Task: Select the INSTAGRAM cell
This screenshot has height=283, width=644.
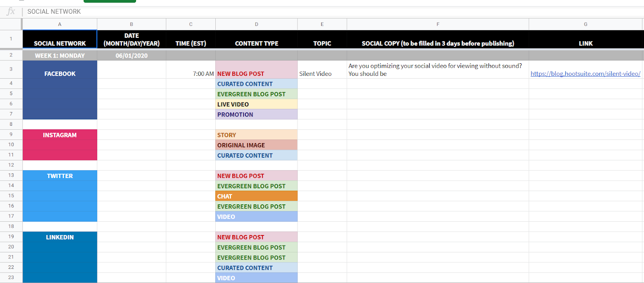Action: [60, 135]
